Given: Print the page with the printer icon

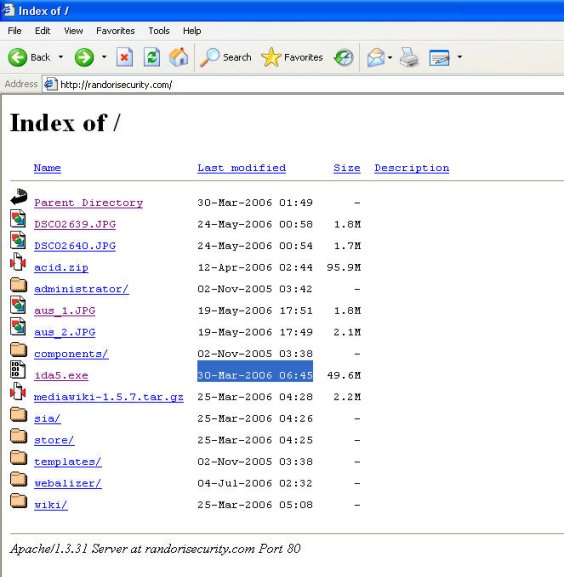Looking at the screenshot, I should 409,57.
